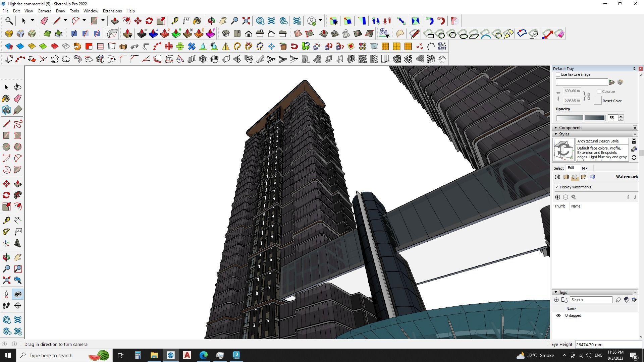
Task: Click the Reset Color swatch button
Action: point(597,101)
